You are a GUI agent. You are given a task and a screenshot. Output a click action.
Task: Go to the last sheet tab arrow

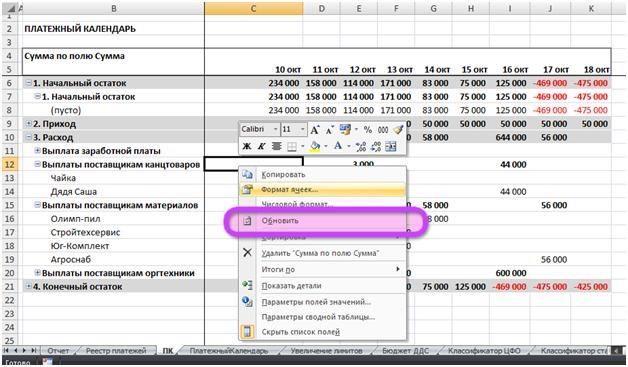pyautogui.click(x=34, y=350)
